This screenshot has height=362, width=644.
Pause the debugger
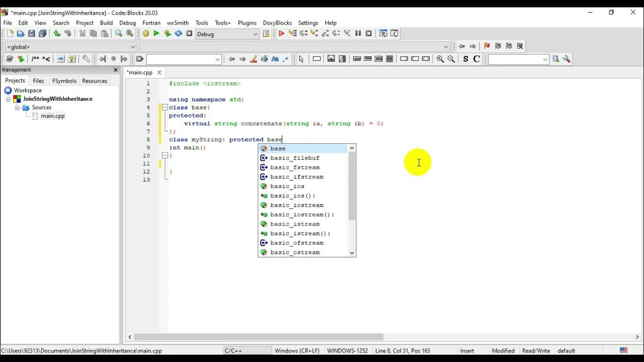coord(358,34)
